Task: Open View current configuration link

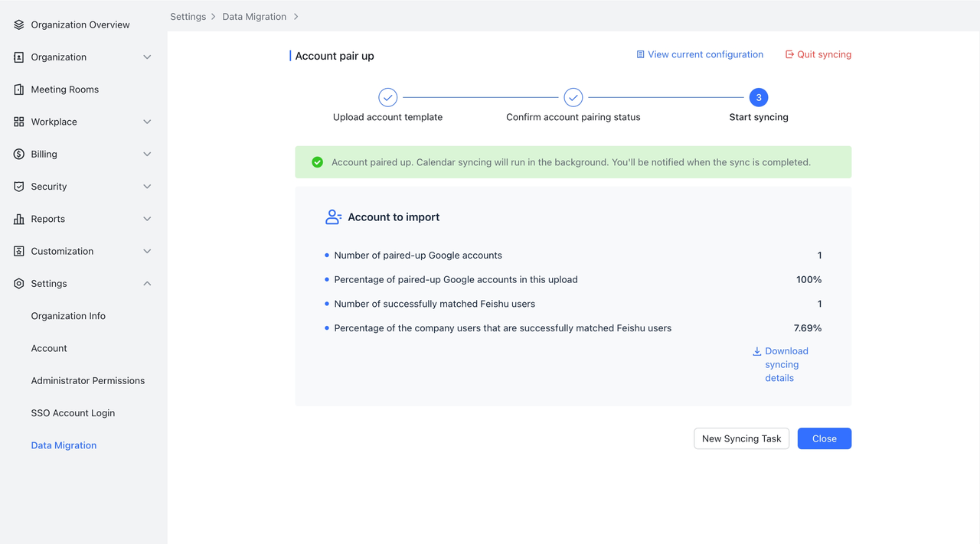Action: click(699, 54)
